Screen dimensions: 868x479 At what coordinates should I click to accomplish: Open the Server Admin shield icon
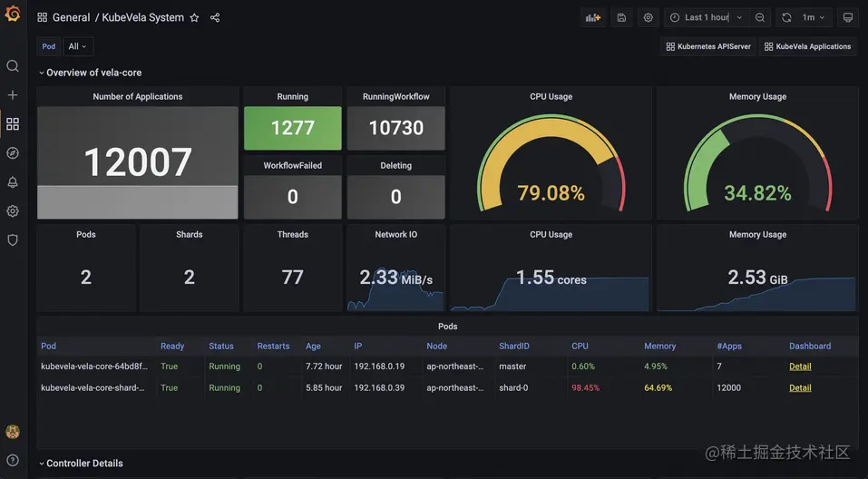(12, 239)
